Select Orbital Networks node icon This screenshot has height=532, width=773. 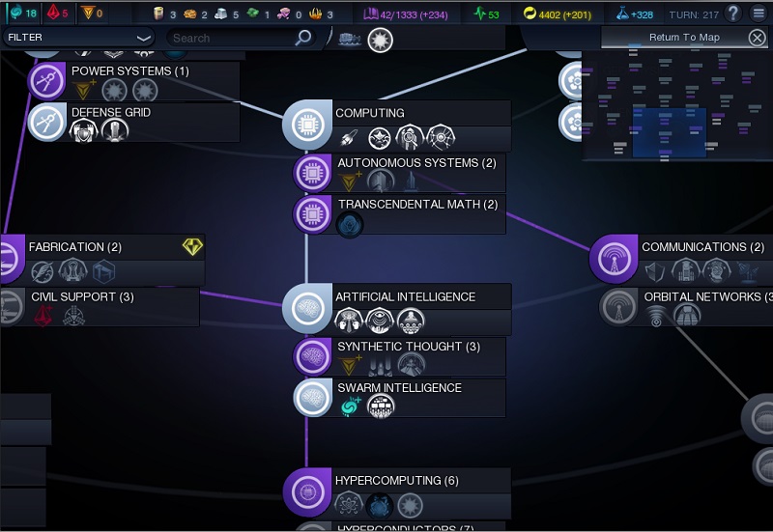pos(618,307)
